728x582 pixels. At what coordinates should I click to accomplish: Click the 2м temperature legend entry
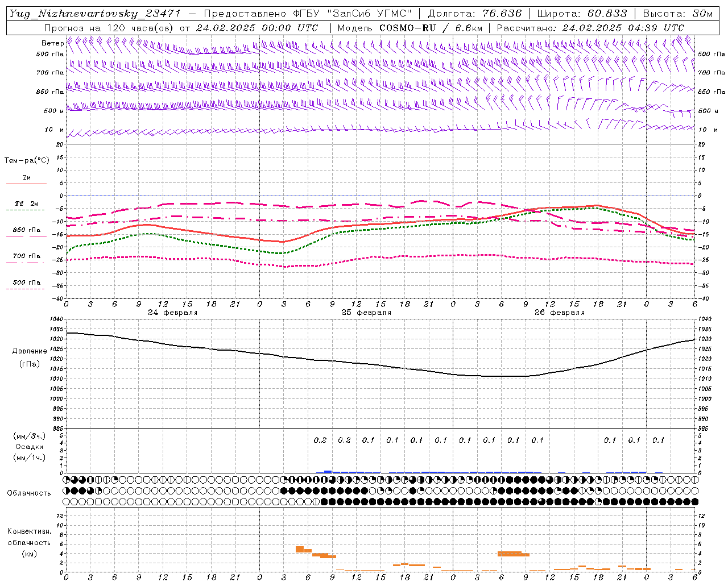tap(27, 178)
